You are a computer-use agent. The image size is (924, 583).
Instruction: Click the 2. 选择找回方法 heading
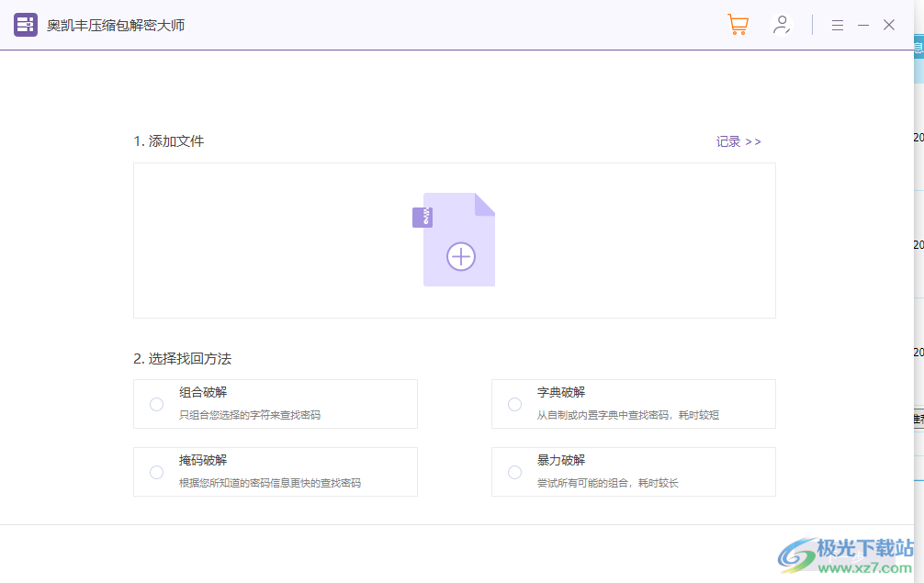tap(182, 359)
